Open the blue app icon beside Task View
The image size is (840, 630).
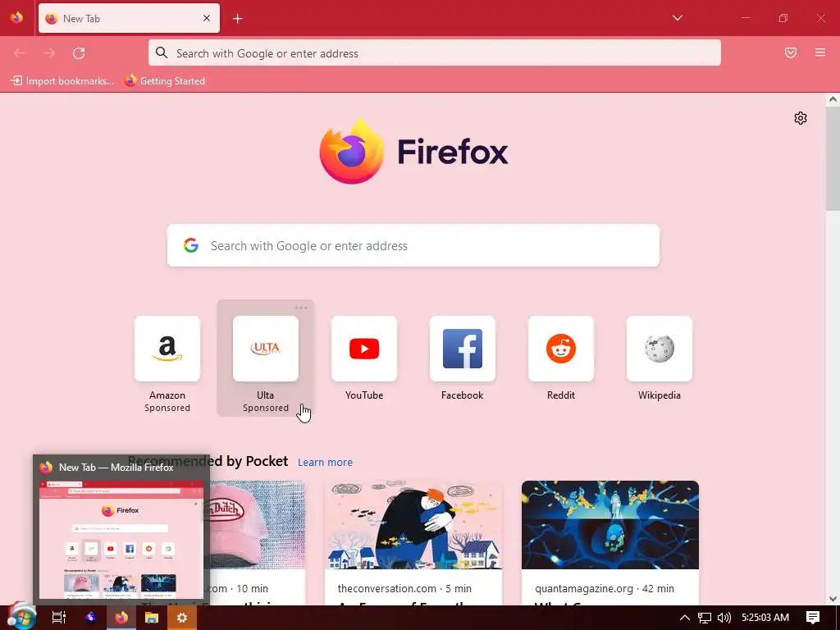[90, 618]
